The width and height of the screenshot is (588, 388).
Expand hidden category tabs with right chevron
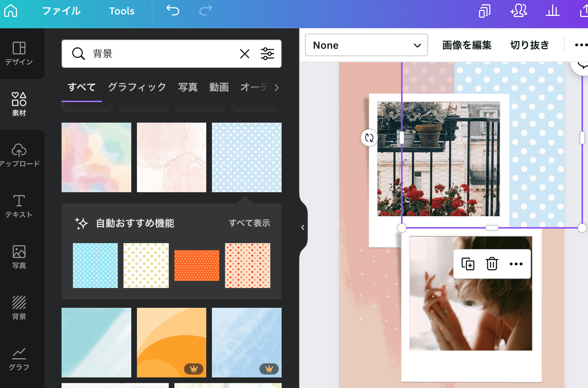(277, 88)
